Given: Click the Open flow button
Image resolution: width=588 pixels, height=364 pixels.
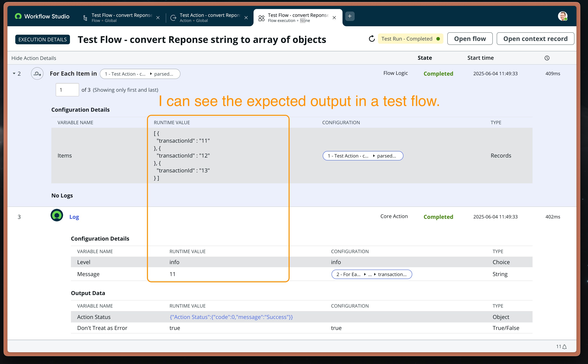Looking at the screenshot, I should click(x=469, y=39).
